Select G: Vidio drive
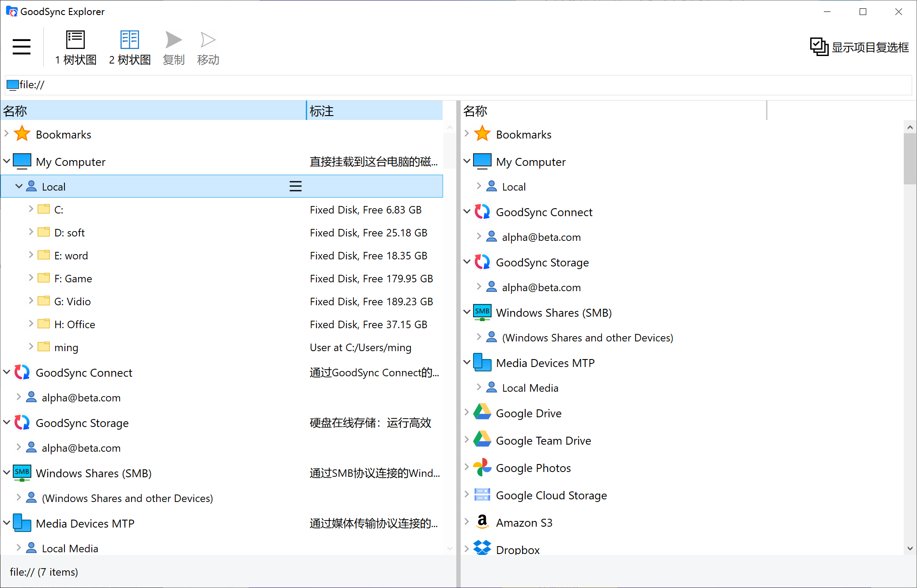This screenshot has width=917, height=588. pos(72,302)
